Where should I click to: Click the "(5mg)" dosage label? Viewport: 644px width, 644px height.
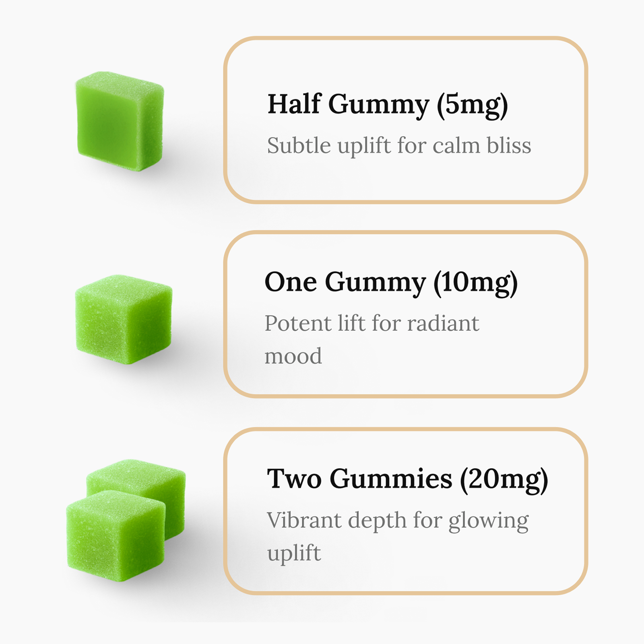(473, 105)
